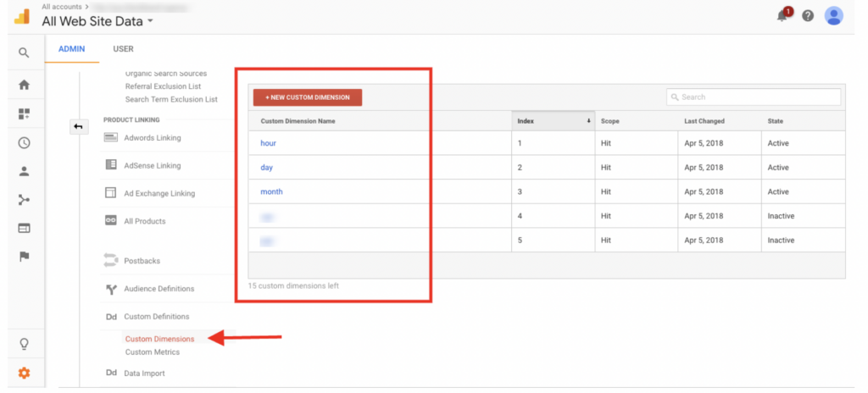
Task: Sort table by Index column header
Action: [x=553, y=121]
